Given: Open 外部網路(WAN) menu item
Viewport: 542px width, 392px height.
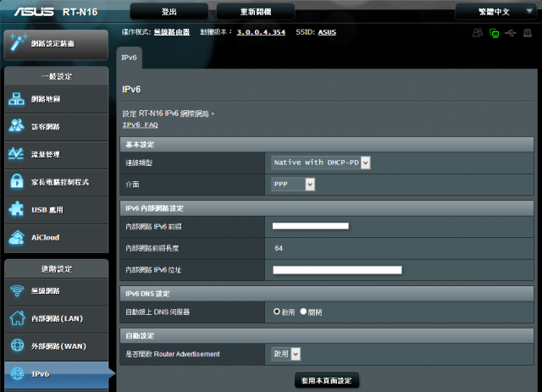Looking at the screenshot, I should point(57,346).
